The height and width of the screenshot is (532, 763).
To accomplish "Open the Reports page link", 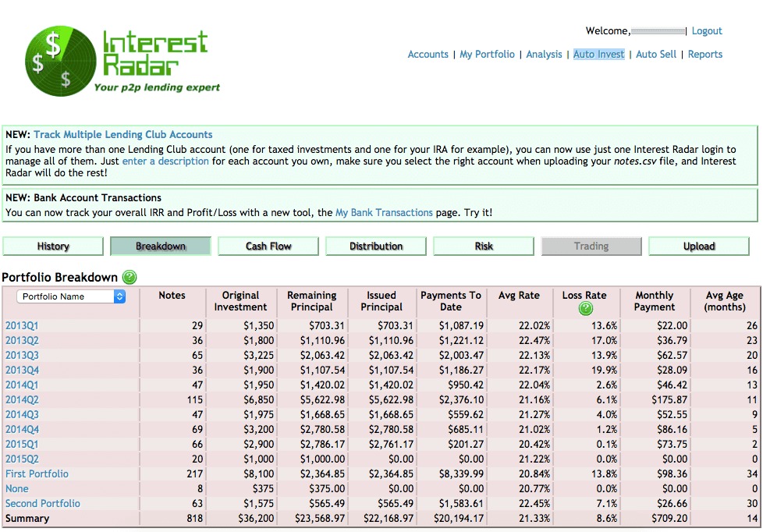I will (704, 55).
